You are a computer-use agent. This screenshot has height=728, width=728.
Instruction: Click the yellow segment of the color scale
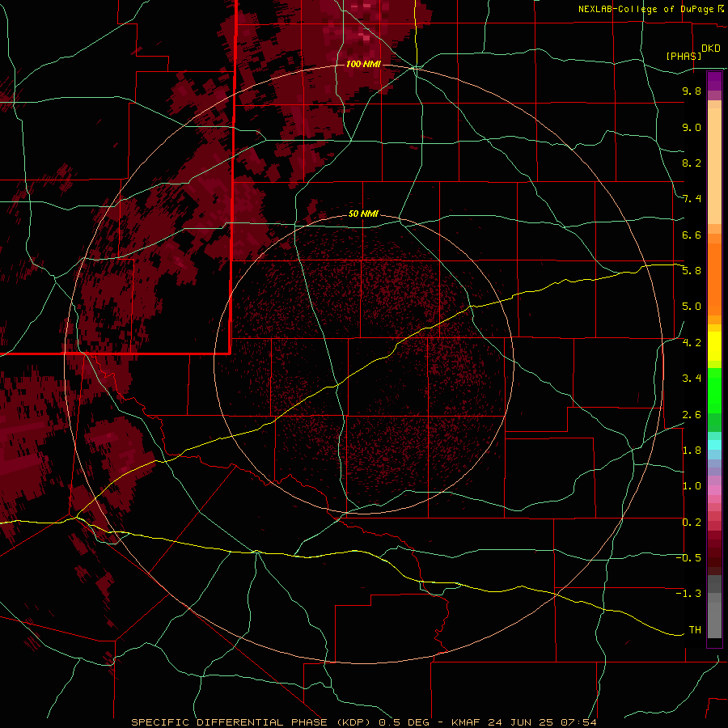click(714, 346)
